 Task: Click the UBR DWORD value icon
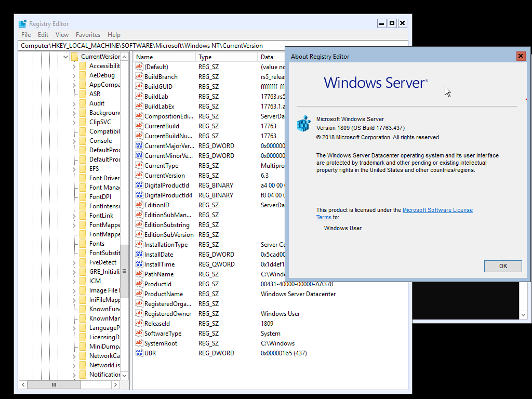pyautogui.click(x=139, y=353)
